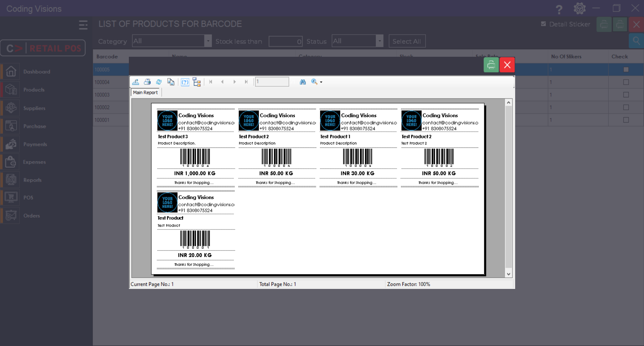Screen dimensions: 644x346
Task: Click the binoculars Find Text icon
Action: tap(303, 82)
